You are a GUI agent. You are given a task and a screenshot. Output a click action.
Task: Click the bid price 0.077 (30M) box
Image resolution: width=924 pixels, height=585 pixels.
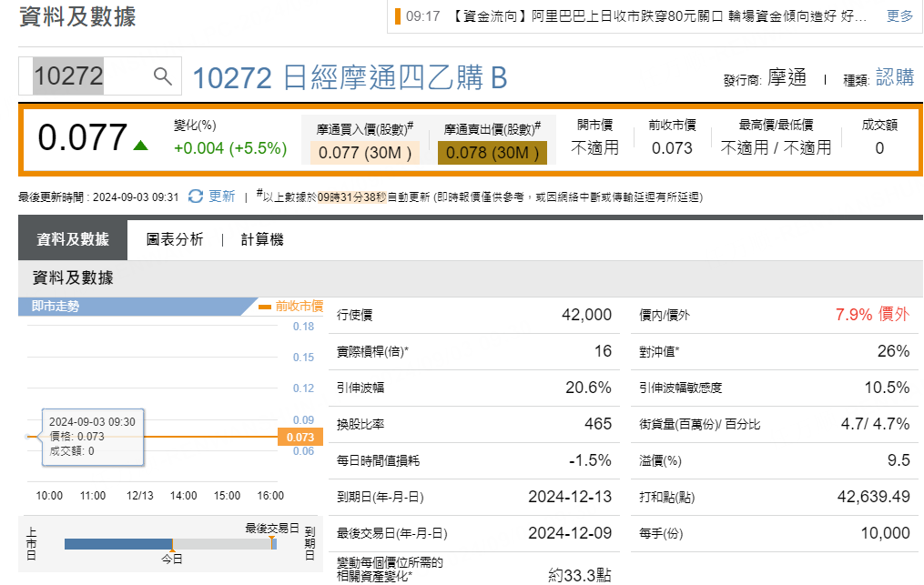pyautogui.click(x=365, y=153)
